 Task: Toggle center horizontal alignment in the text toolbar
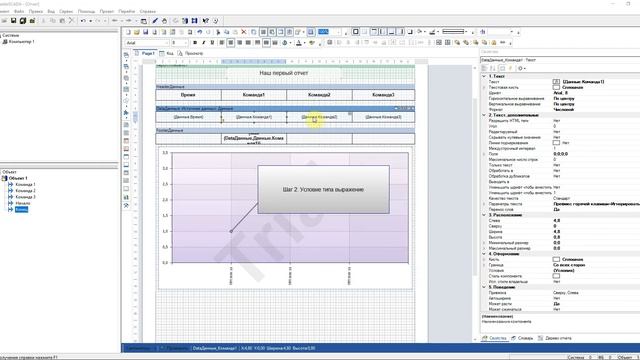[x=231, y=43]
